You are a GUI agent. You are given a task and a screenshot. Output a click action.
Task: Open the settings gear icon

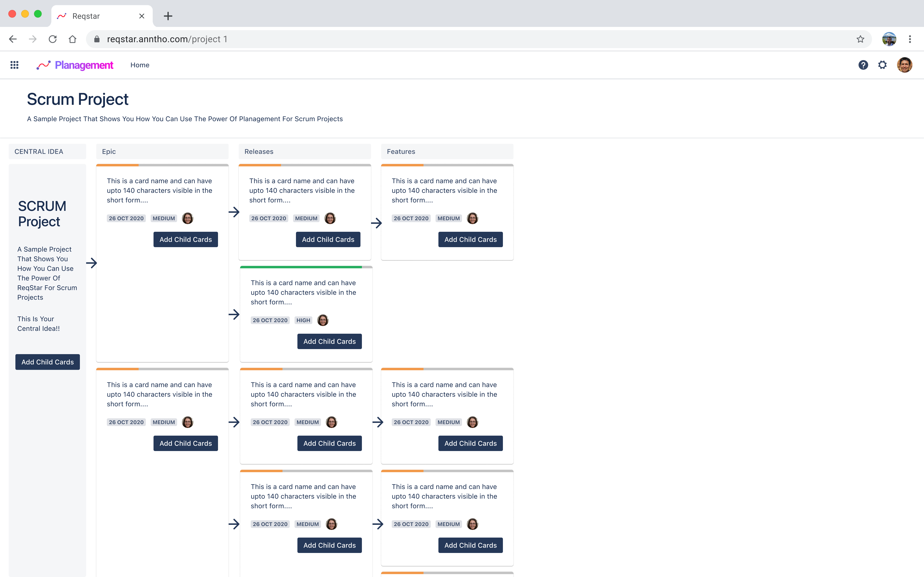882,65
